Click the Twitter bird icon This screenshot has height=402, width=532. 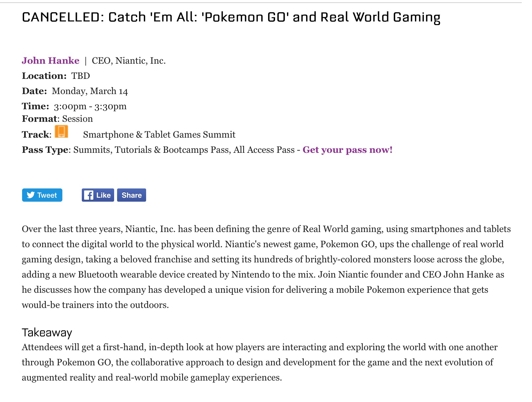pyautogui.click(x=31, y=195)
